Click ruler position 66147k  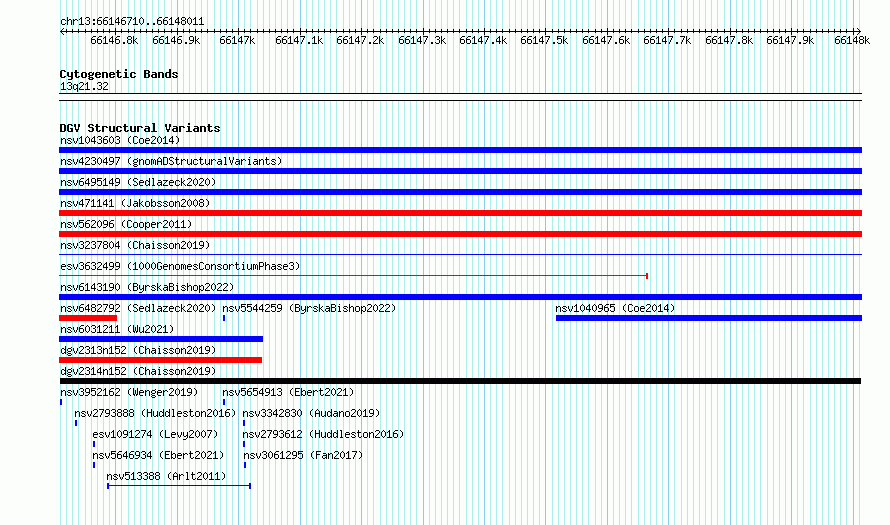pyautogui.click(x=237, y=40)
